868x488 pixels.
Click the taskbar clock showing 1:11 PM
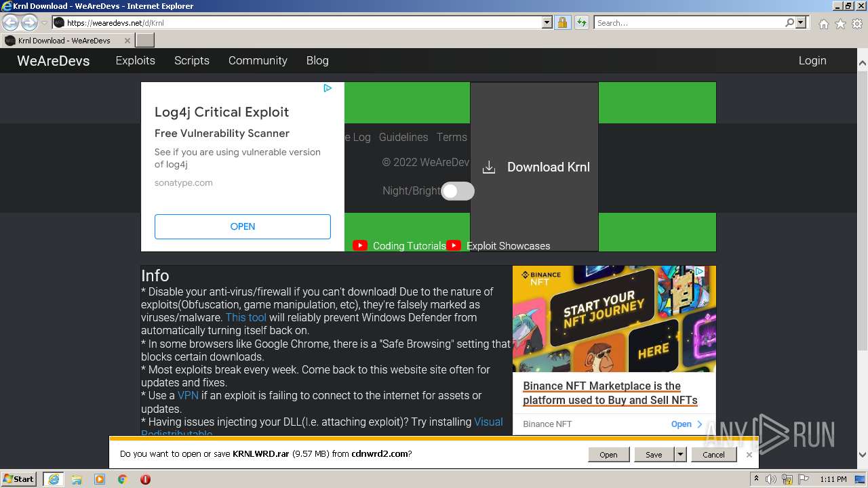coord(833,479)
